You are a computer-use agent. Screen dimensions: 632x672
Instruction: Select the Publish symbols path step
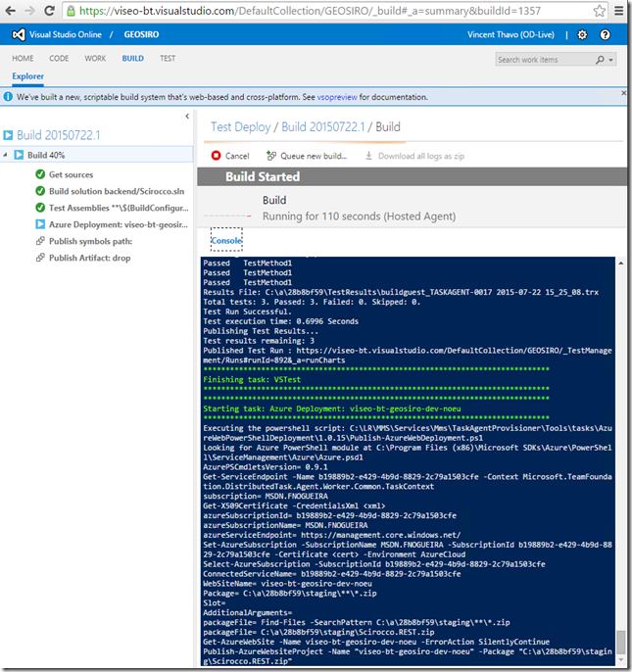[x=90, y=241]
